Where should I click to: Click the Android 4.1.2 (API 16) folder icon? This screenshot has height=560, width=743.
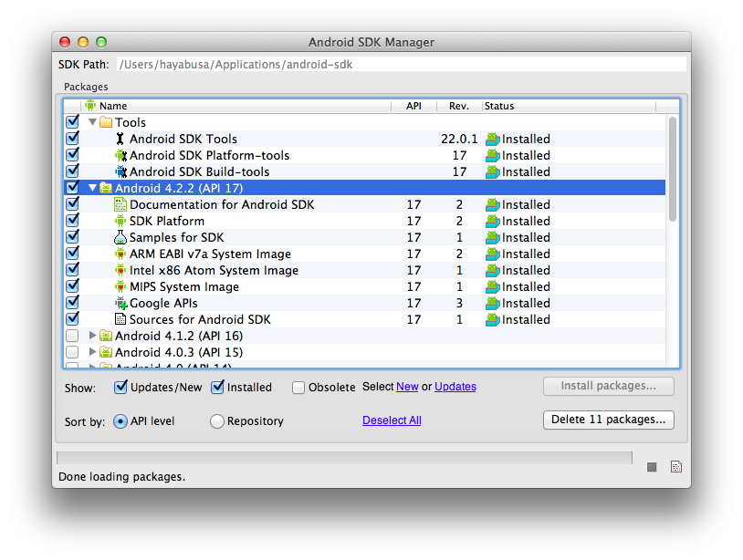coord(106,337)
